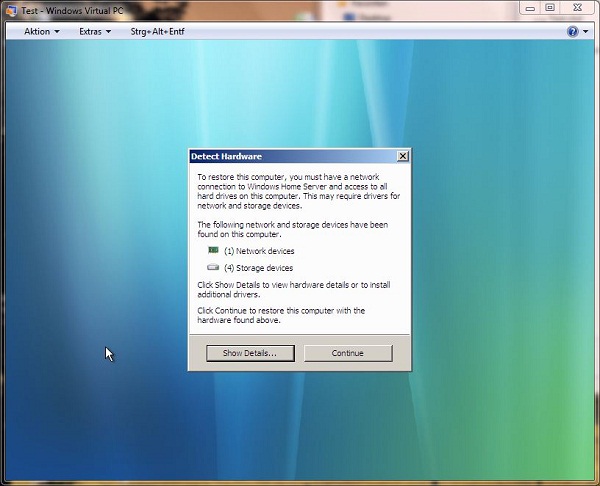The image size is (600, 486).
Task: Close the Windows Virtual PC window
Action: (577, 8)
